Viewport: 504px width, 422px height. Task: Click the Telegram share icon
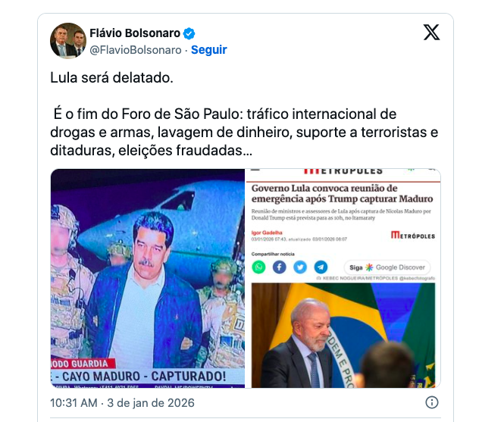[x=321, y=267]
